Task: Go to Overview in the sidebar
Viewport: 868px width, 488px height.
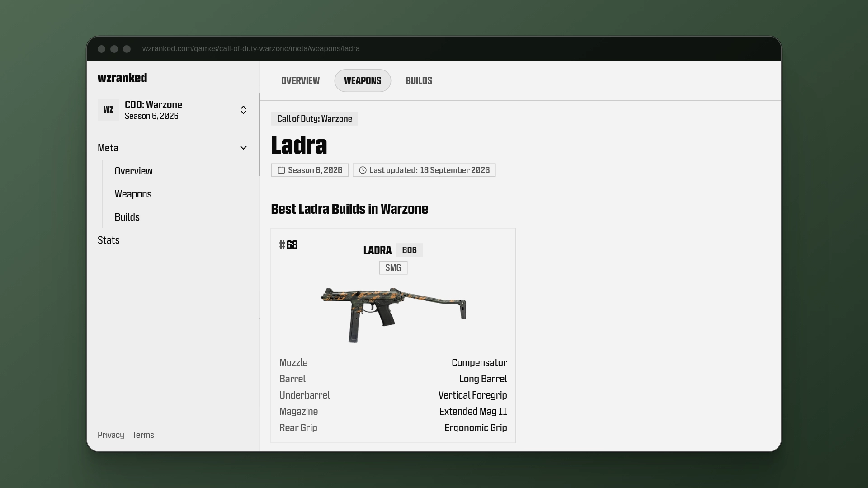Action: [x=133, y=171]
